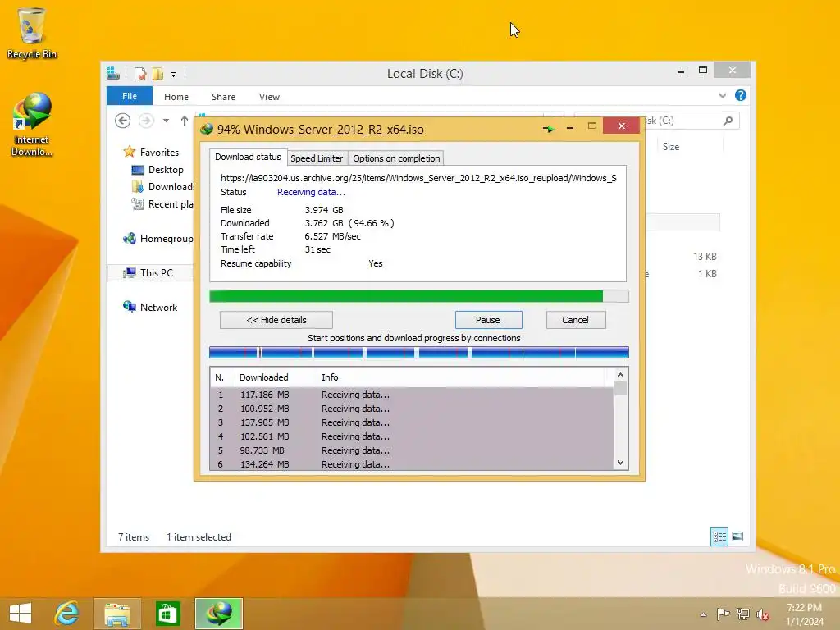Image resolution: width=840 pixels, height=630 pixels.
Task: Open Customize Quick Access Toolbar dropdown
Action: click(174, 74)
